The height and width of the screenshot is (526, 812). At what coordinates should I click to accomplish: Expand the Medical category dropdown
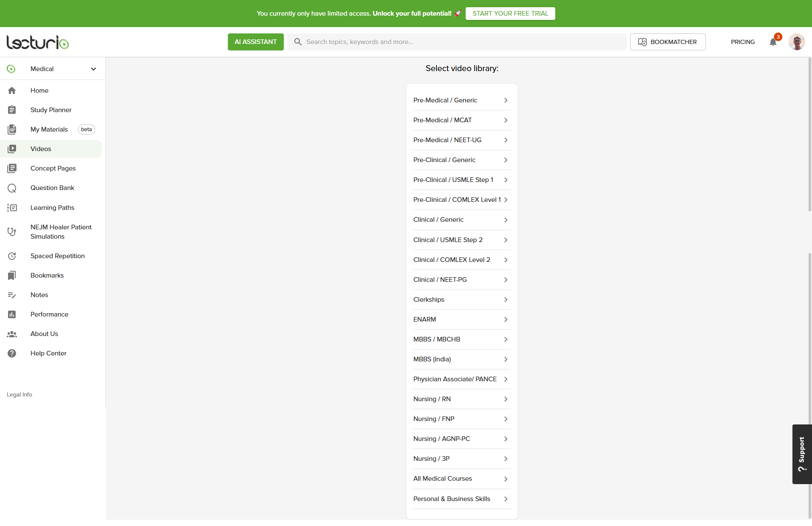[x=93, y=69]
